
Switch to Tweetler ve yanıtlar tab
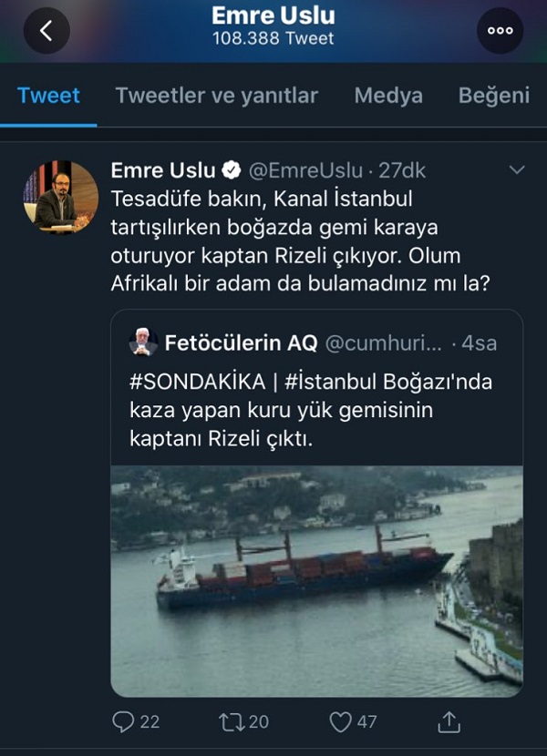[217, 96]
